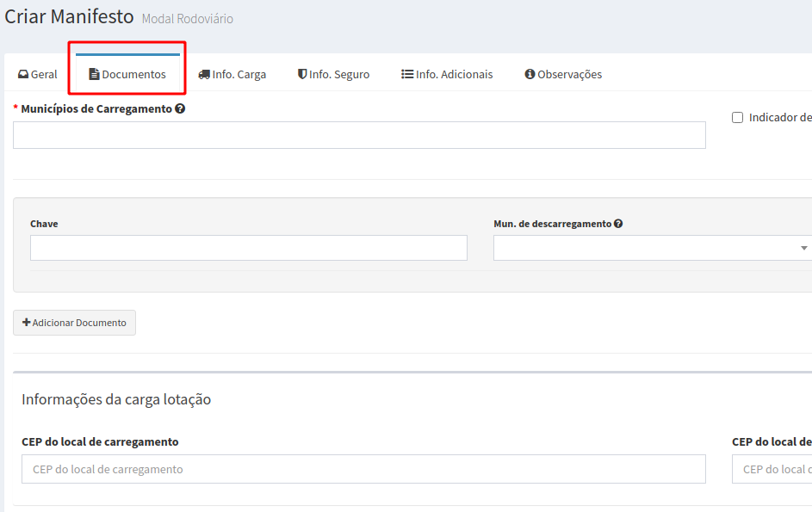Click the Criar Manifesto page title
Screen dimensions: 812x512
pos(70,16)
